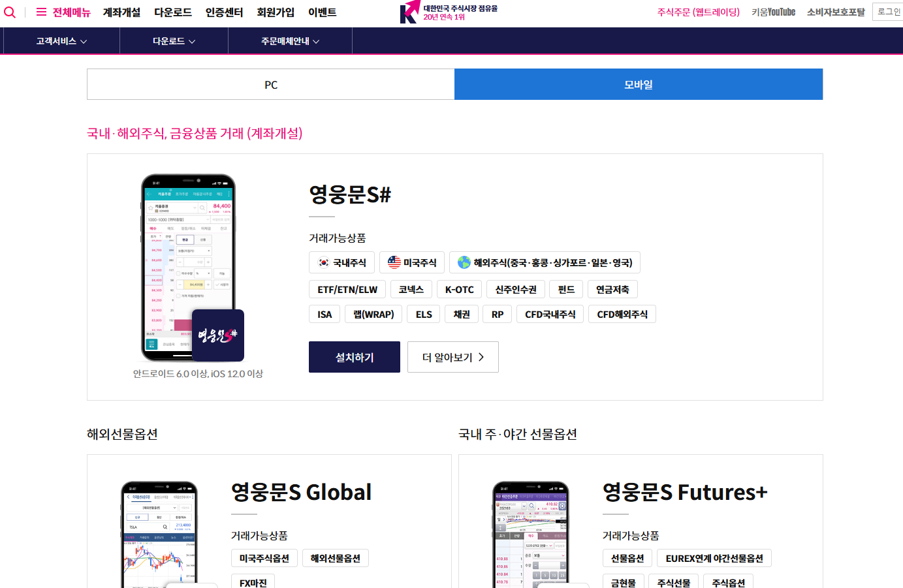Select the FX마진 tag
The width and height of the screenshot is (903, 588).
[x=253, y=582]
